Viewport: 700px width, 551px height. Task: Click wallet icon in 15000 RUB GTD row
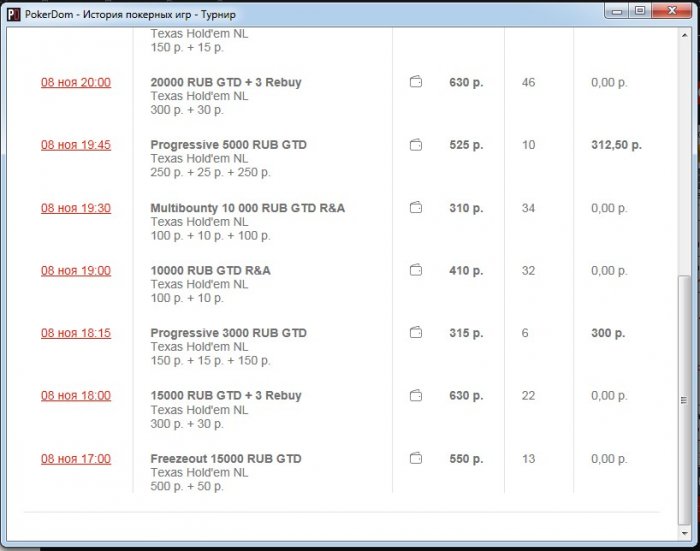coord(416,396)
